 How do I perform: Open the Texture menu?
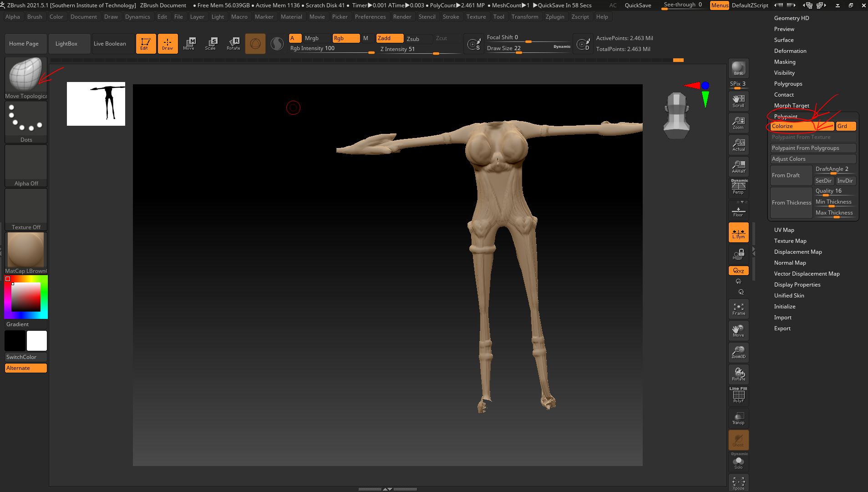[476, 17]
